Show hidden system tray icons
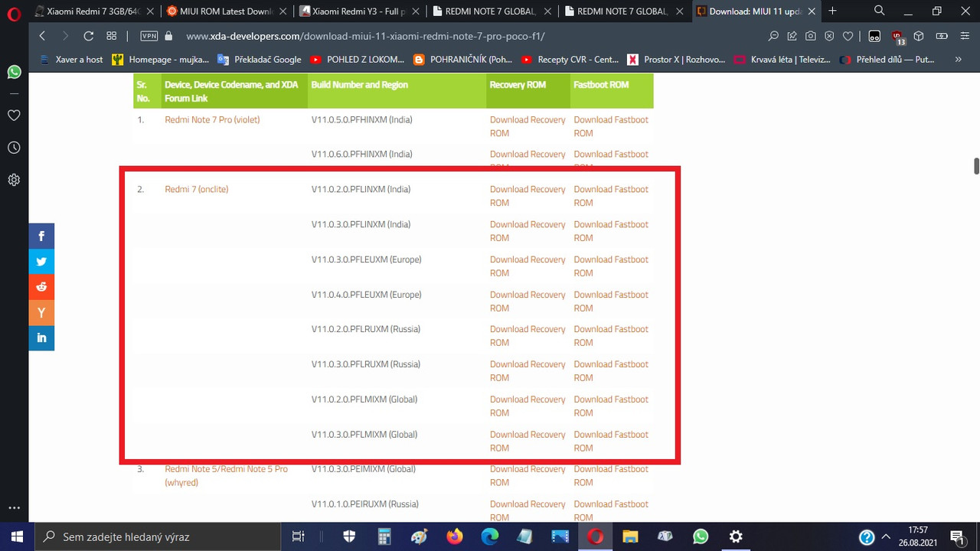The image size is (980, 551). pyautogui.click(x=887, y=536)
